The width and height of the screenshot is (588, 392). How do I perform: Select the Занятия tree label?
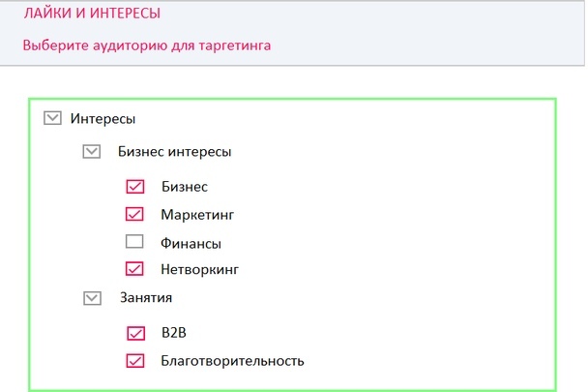146,298
